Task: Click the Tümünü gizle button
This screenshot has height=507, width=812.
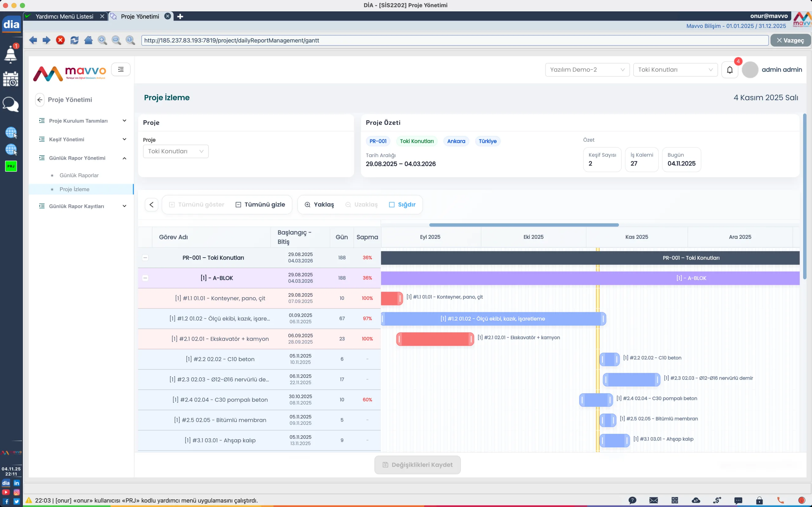Action: tap(260, 205)
